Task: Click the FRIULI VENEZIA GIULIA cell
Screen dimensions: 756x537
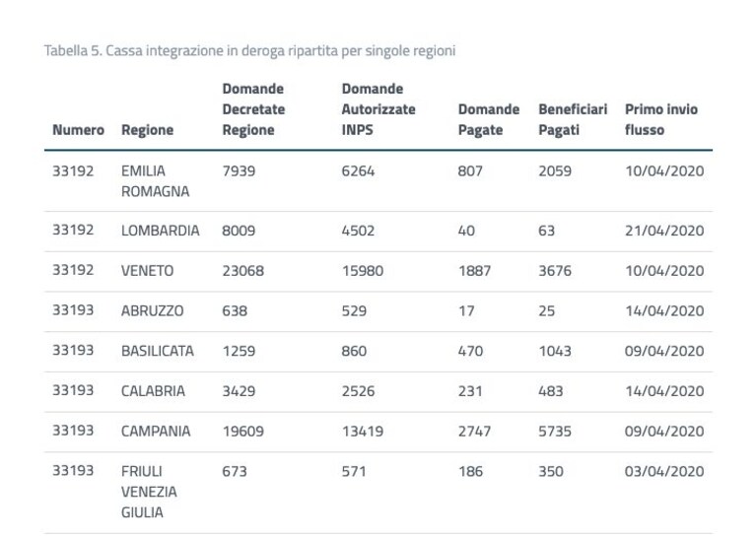Action: tap(149, 492)
